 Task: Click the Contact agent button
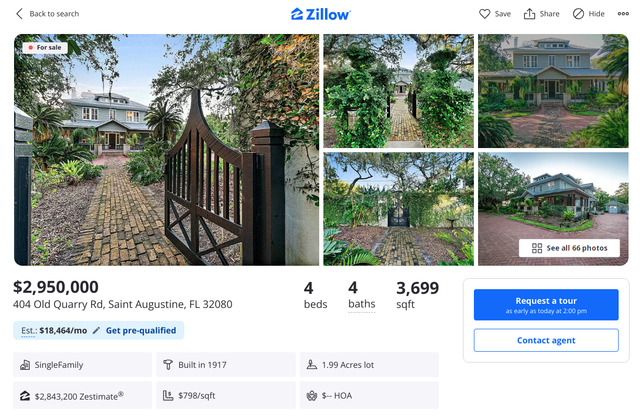546,340
